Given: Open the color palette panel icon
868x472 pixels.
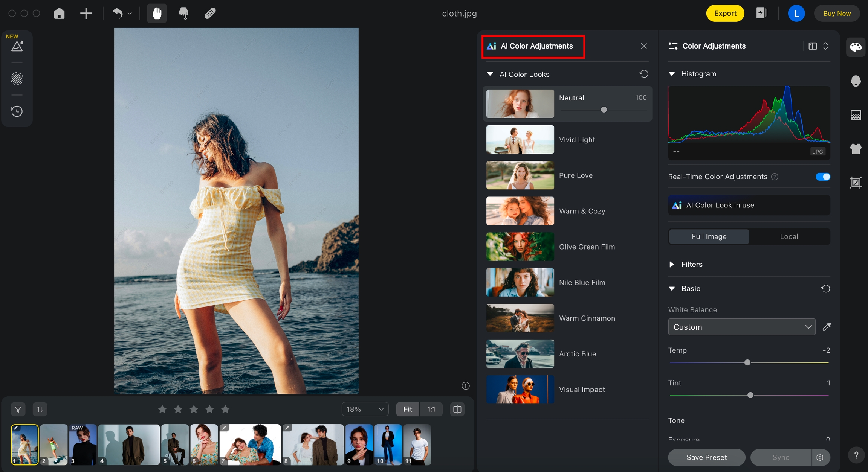Looking at the screenshot, I should point(856,47).
